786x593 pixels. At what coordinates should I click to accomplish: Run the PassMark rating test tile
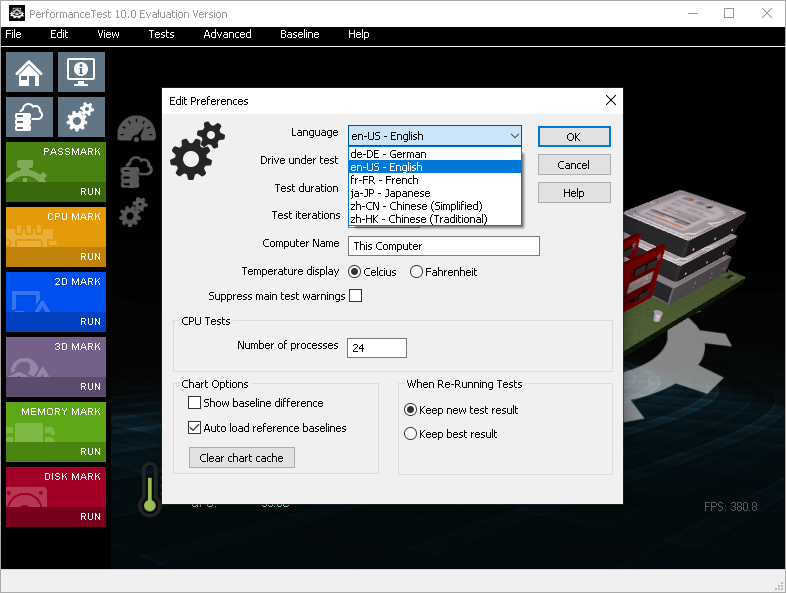[56, 171]
